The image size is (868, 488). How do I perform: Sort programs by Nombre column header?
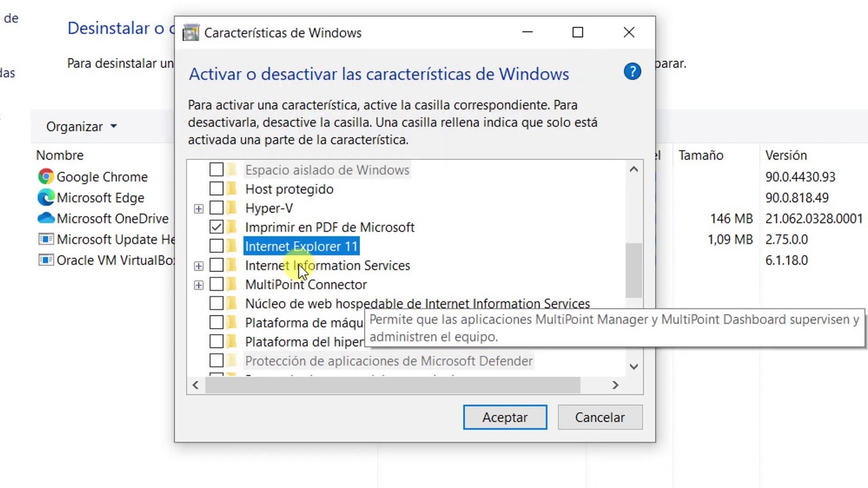(x=60, y=155)
